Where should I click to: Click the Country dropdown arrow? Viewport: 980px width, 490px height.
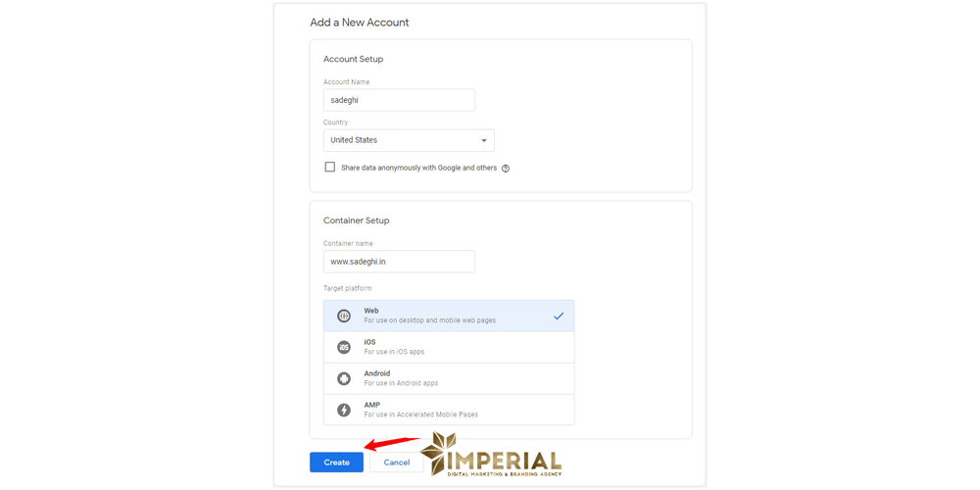[484, 140]
